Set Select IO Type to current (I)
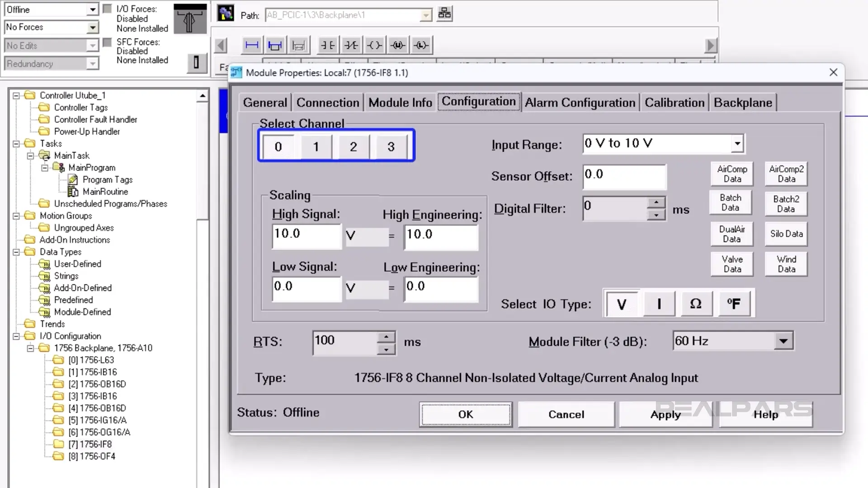868x488 pixels. [659, 304]
